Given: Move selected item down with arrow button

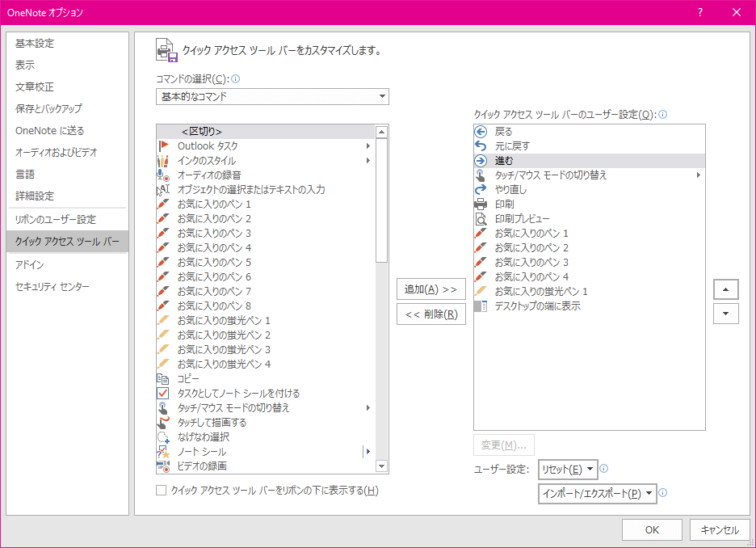Looking at the screenshot, I should pos(725,314).
